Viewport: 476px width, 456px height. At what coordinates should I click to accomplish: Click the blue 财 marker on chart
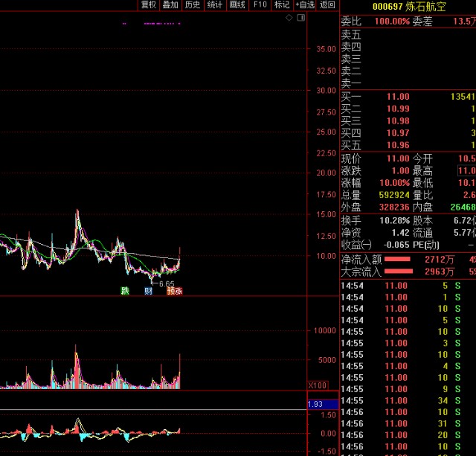tap(149, 291)
